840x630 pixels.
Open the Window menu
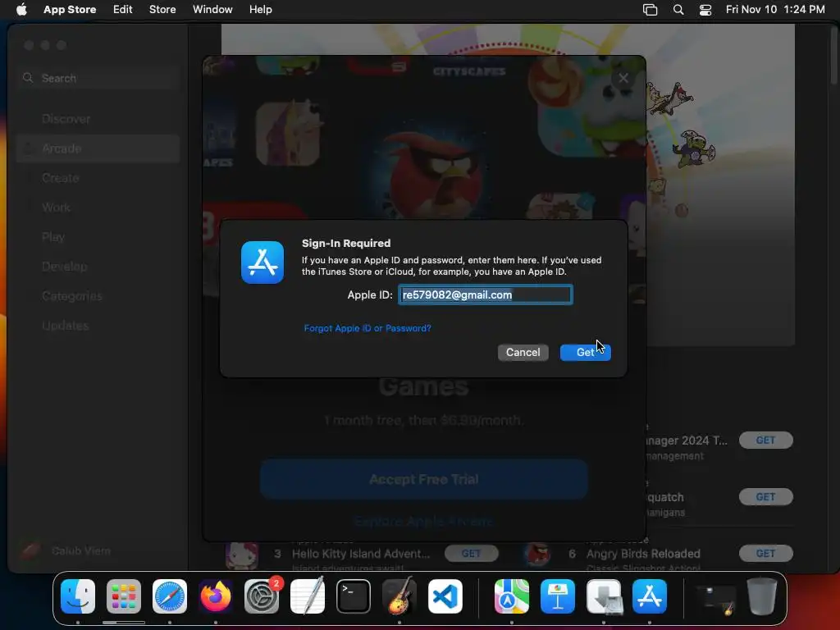point(212,10)
